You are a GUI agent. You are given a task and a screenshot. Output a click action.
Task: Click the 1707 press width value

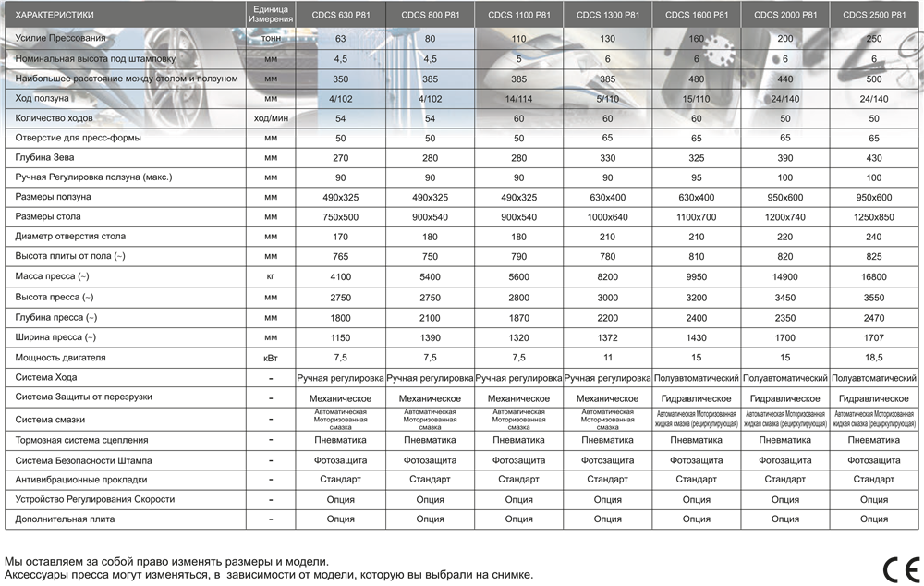click(x=874, y=337)
